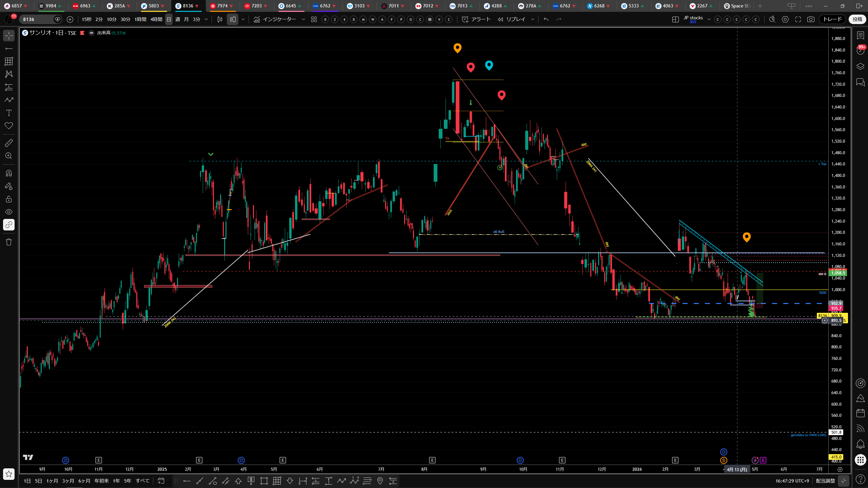Image resolution: width=868 pixels, height=488 pixels.
Task: Open go-to-date calendar icon
Action: pyautogui.click(x=161, y=481)
